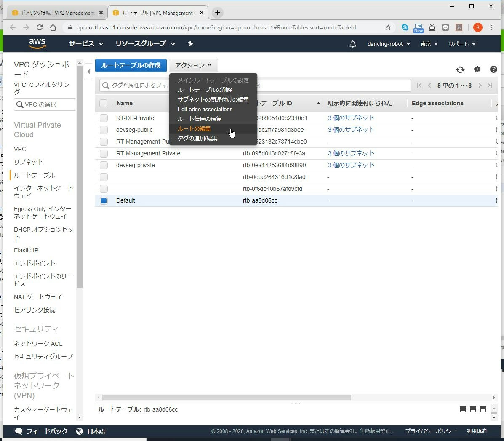Change language via 日本語 in footer
The height and width of the screenshot is (441, 504).
(91, 431)
